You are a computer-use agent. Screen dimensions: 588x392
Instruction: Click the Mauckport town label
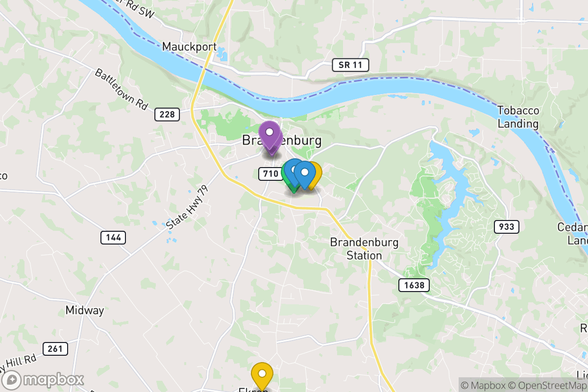pos(189,47)
